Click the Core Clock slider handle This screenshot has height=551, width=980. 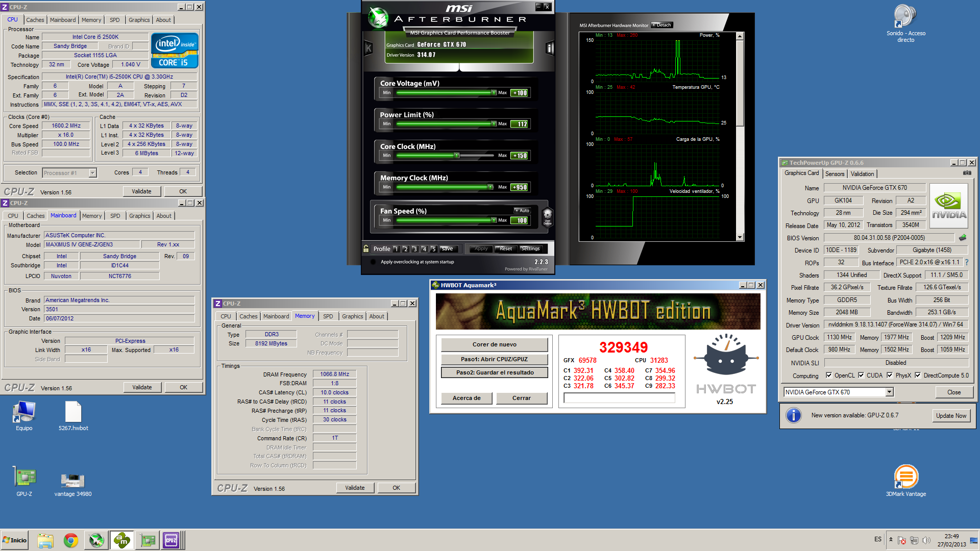tap(457, 156)
